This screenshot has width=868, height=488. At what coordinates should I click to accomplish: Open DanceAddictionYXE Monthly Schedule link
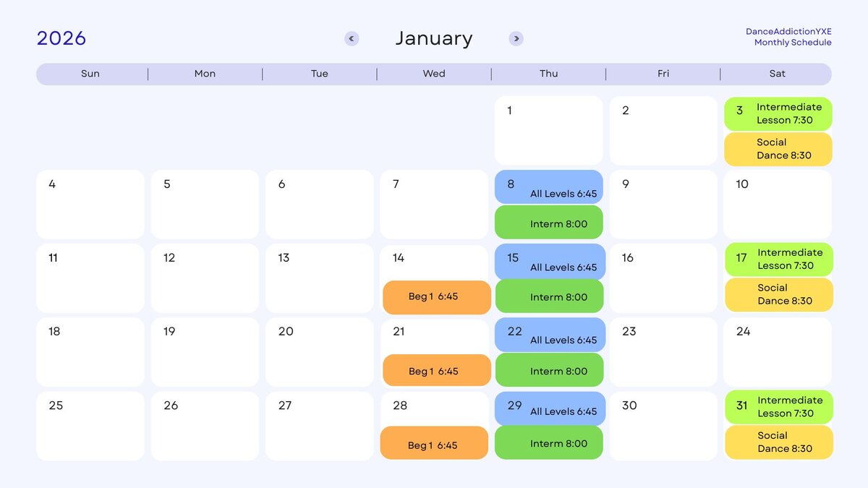[x=789, y=37]
